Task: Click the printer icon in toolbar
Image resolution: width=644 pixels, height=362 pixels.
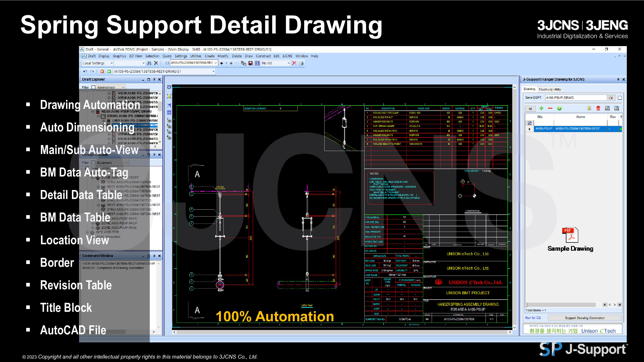Action: tap(301, 63)
